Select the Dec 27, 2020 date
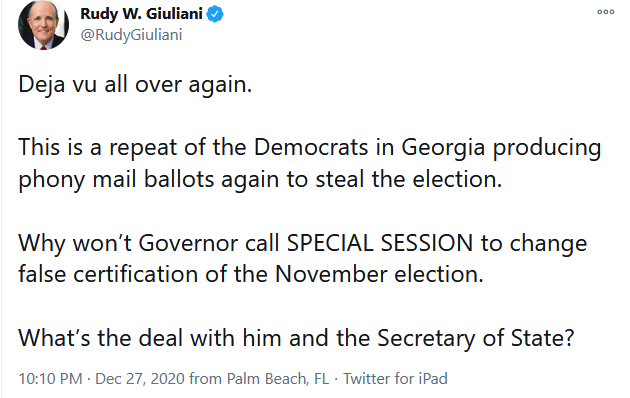 pos(140,379)
